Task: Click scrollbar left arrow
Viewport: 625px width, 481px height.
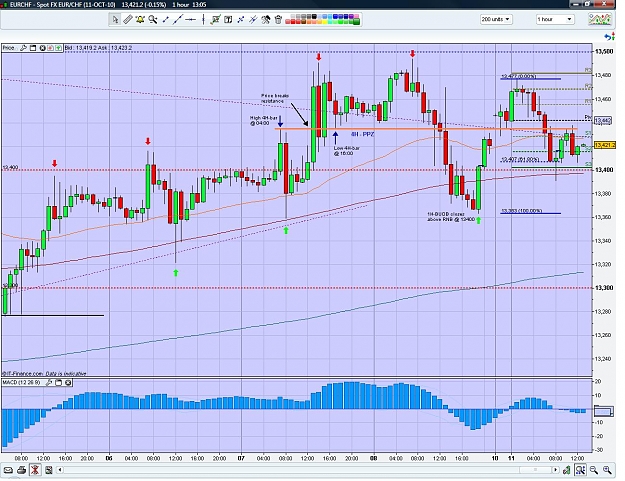Action: coord(60,470)
